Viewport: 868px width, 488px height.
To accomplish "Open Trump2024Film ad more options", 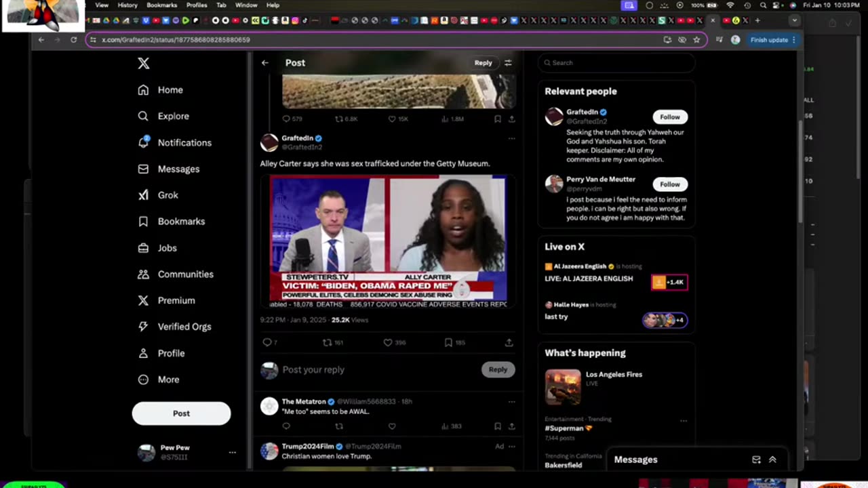I will (x=511, y=447).
